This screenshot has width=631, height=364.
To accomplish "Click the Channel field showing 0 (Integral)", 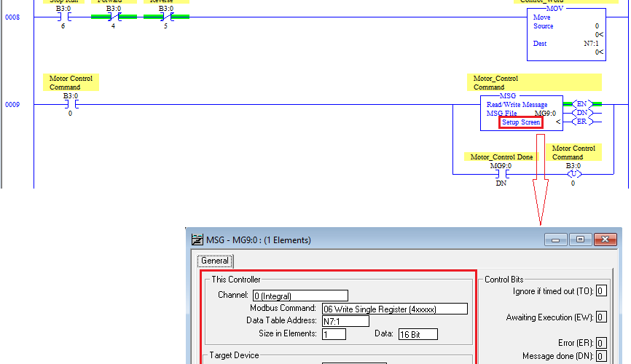I will 300,296.
